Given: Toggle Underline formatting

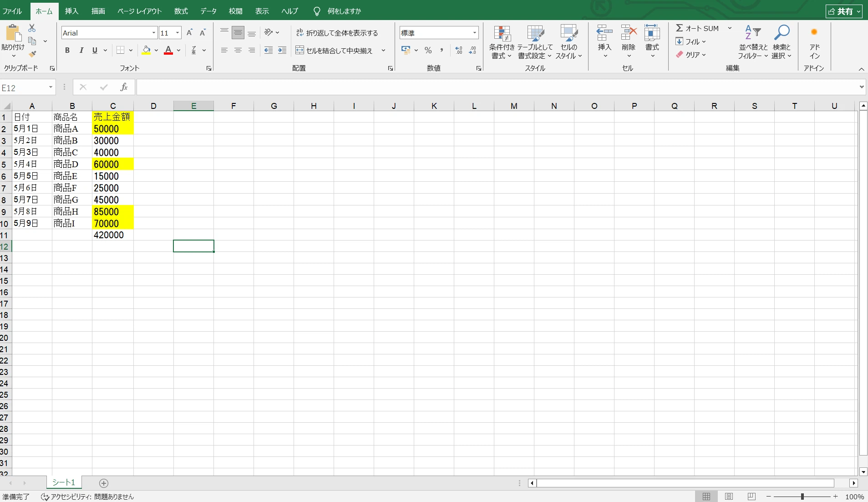Looking at the screenshot, I should point(95,50).
